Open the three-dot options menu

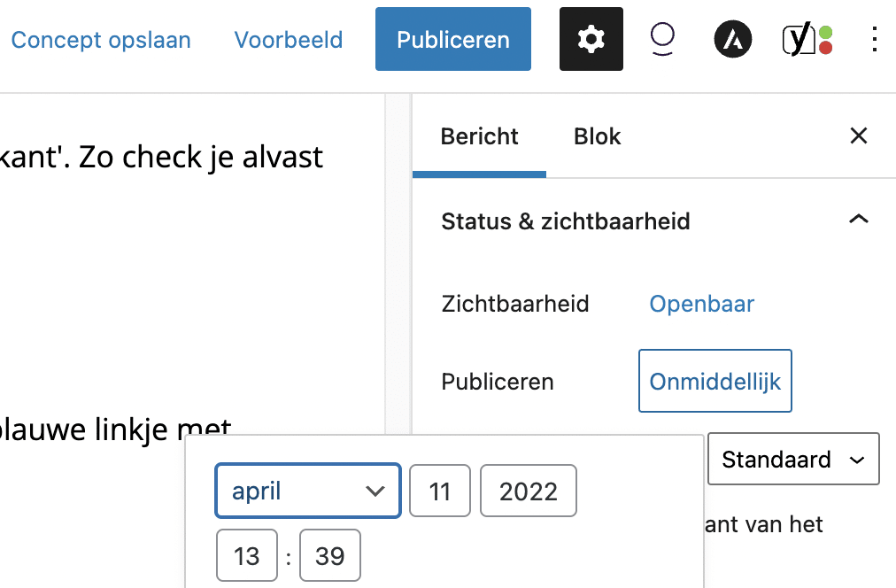(x=874, y=40)
